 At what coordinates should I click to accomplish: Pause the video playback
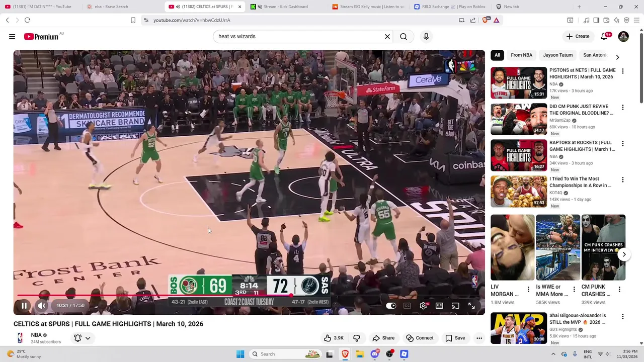pos(24,306)
